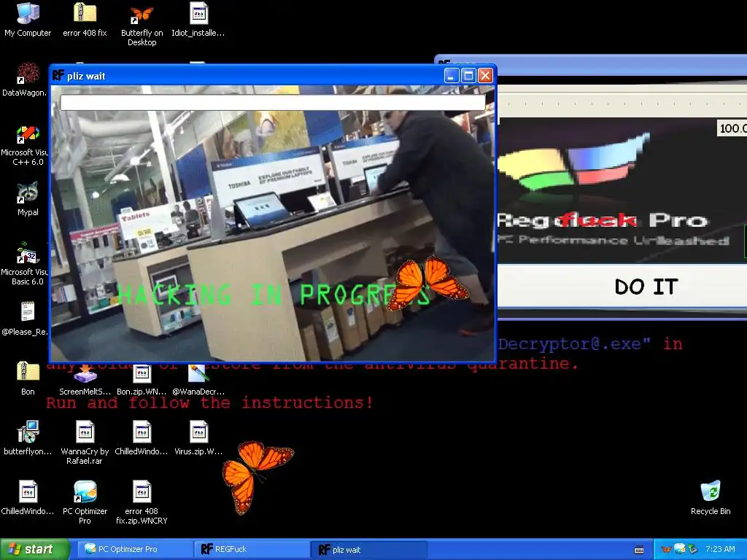
Task: Click the DO IT button in REGFuck
Action: 622,286
